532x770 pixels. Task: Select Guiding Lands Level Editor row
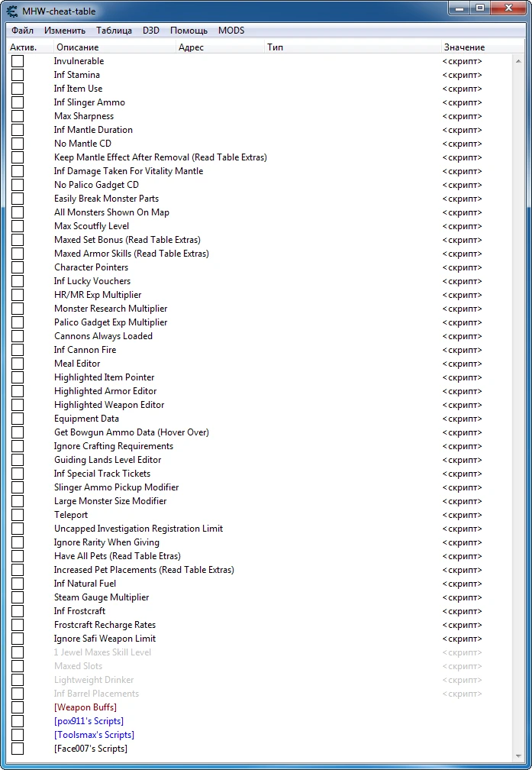coord(108,460)
